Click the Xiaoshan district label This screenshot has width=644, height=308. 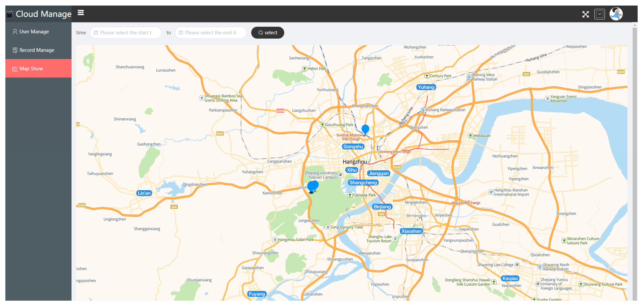tap(411, 231)
